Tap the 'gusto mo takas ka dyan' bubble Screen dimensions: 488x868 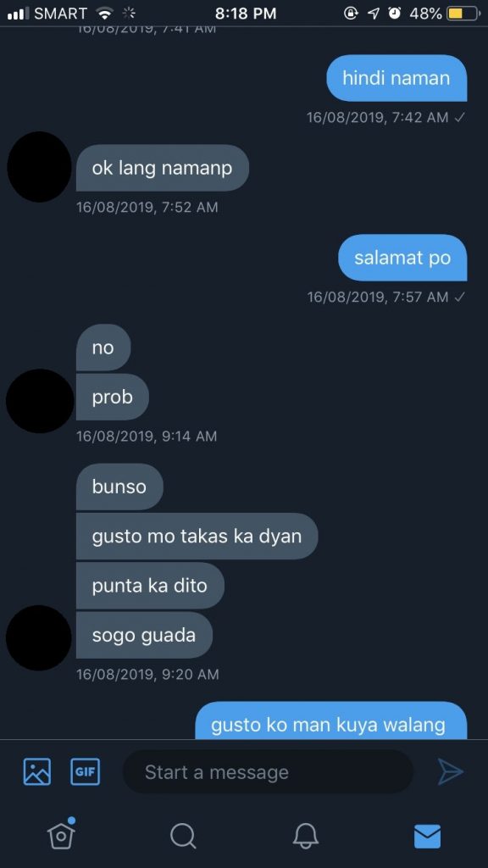pyautogui.click(x=197, y=537)
